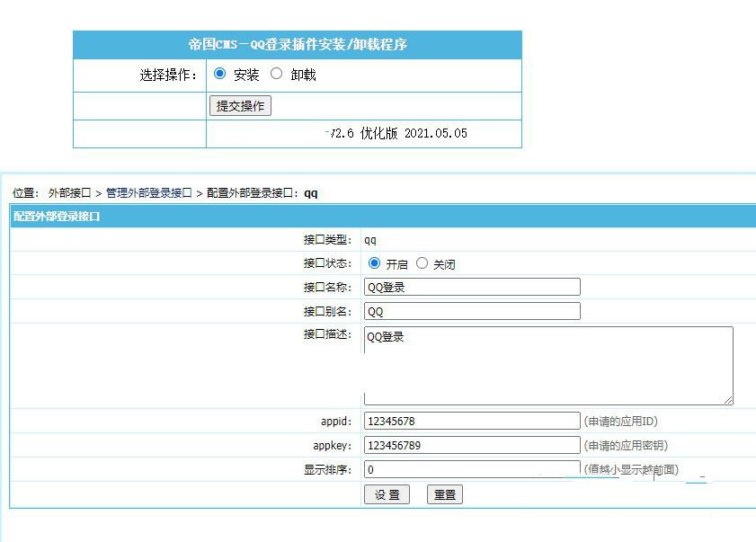Click the 外部接口 breadcrumb text
This screenshot has height=542, width=756.
pyautogui.click(x=69, y=193)
